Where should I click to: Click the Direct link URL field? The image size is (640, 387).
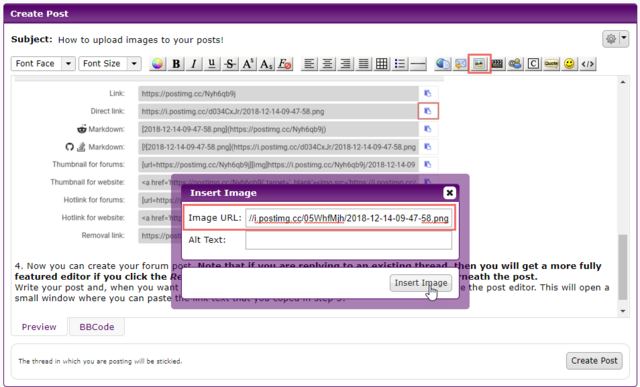278,111
